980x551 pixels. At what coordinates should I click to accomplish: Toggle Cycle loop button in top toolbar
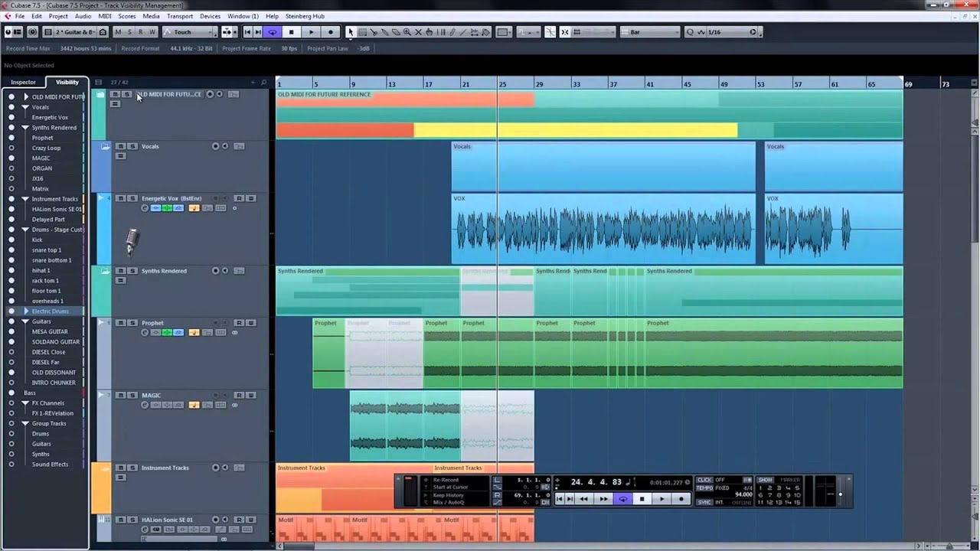click(273, 32)
